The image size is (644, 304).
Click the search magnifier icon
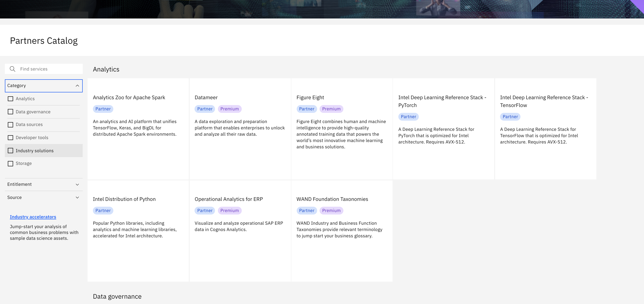pos(12,69)
